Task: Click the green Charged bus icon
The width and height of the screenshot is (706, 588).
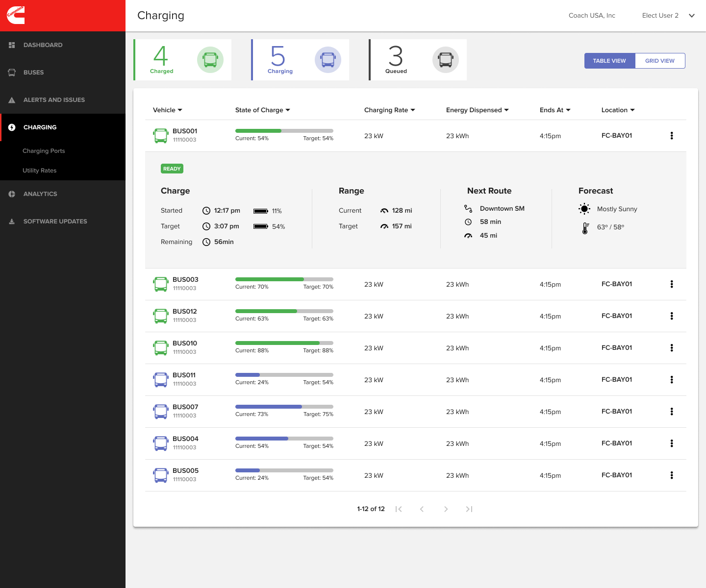Action: click(210, 60)
